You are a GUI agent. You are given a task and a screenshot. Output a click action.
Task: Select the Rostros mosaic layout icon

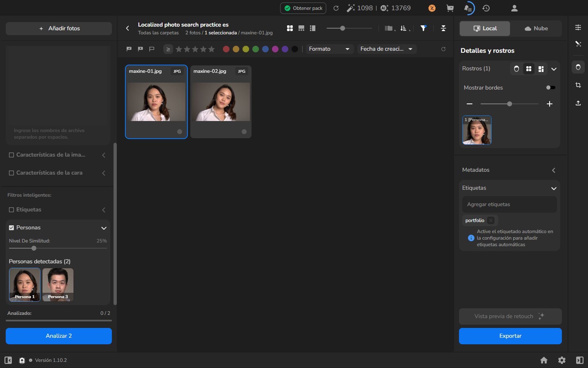click(x=541, y=69)
